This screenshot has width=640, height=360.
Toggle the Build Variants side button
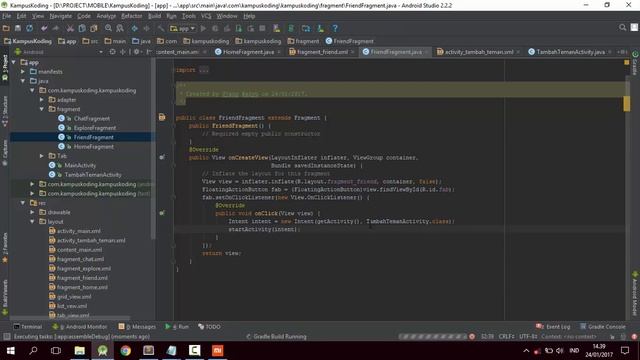[x=5, y=298]
